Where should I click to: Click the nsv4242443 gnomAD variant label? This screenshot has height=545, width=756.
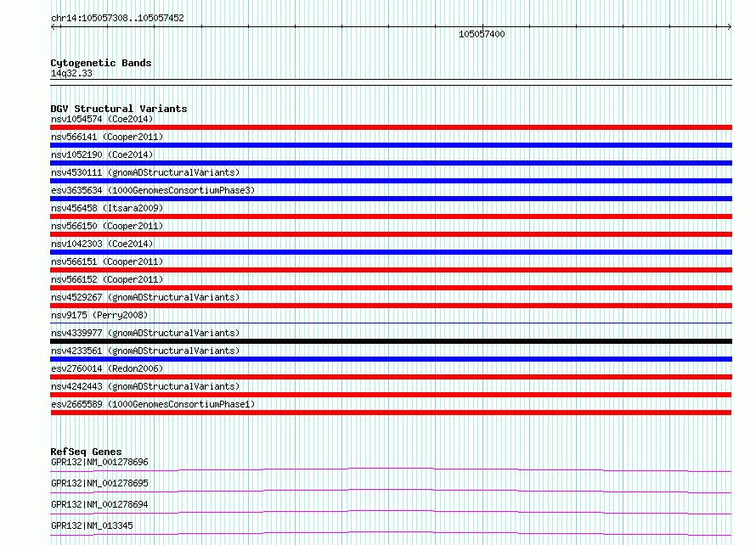(x=145, y=386)
